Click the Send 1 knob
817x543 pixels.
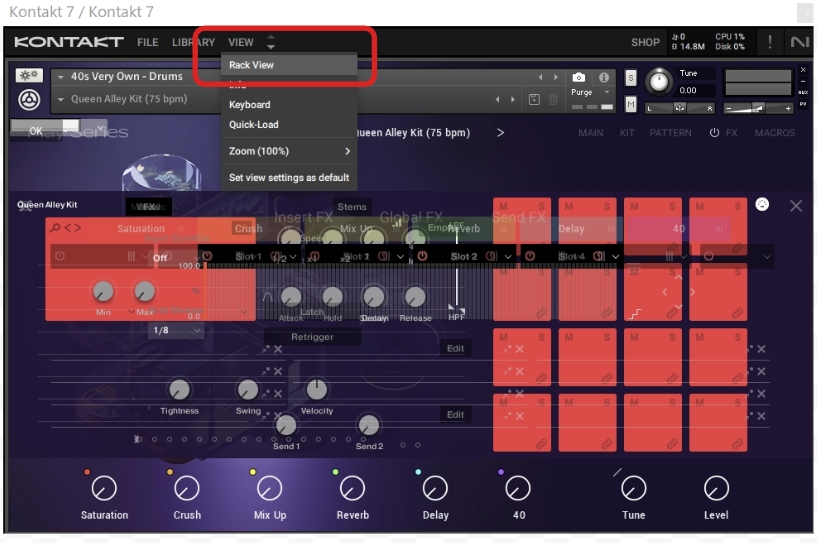pyautogui.click(x=286, y=426)
